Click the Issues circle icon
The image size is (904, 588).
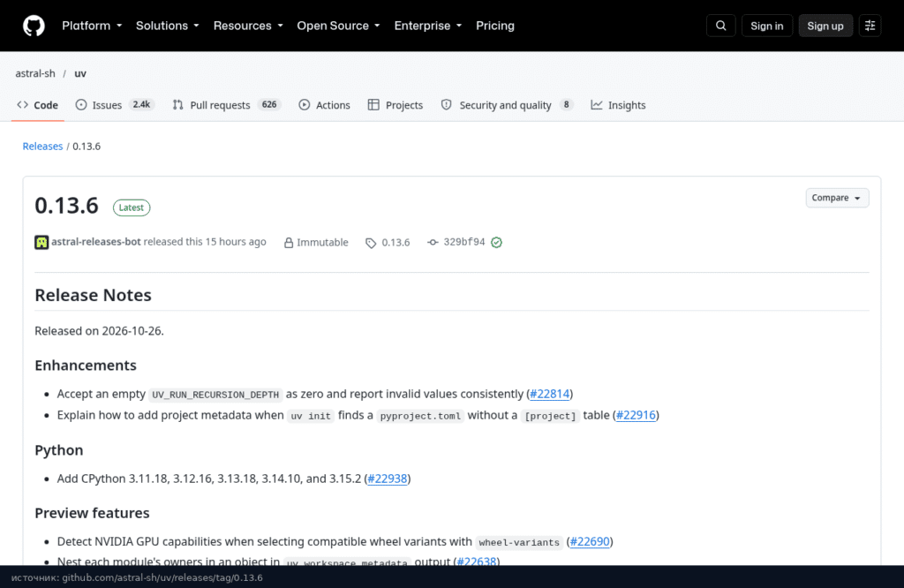[81, 105]
